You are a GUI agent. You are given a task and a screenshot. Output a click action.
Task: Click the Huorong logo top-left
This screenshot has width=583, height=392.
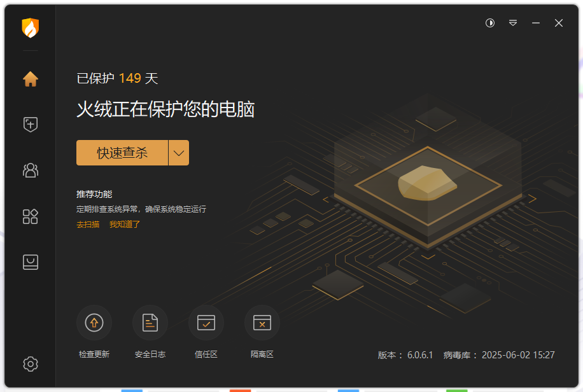[x=30, y=28]
